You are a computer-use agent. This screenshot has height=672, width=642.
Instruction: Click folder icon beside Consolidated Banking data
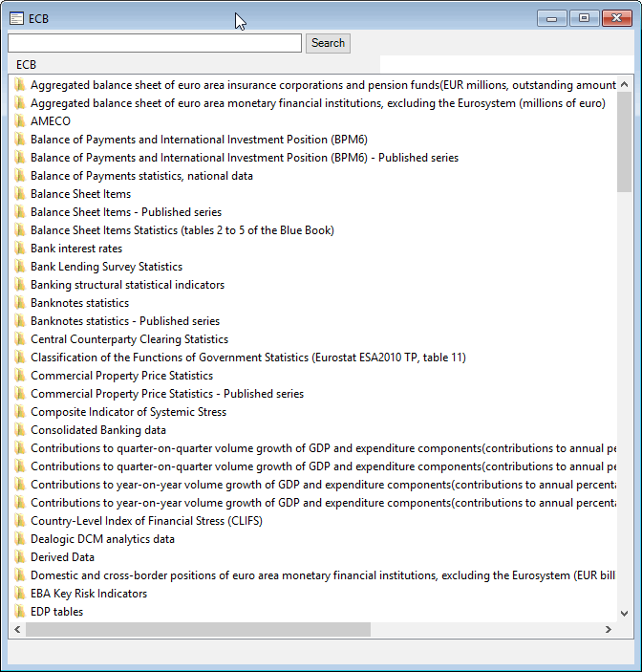pos(20,430)
